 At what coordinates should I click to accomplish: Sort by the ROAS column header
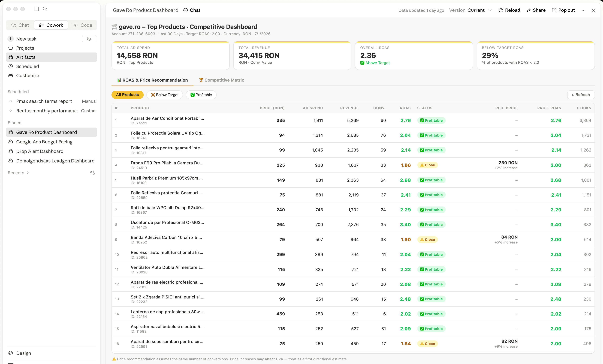[x=405, y=108]
